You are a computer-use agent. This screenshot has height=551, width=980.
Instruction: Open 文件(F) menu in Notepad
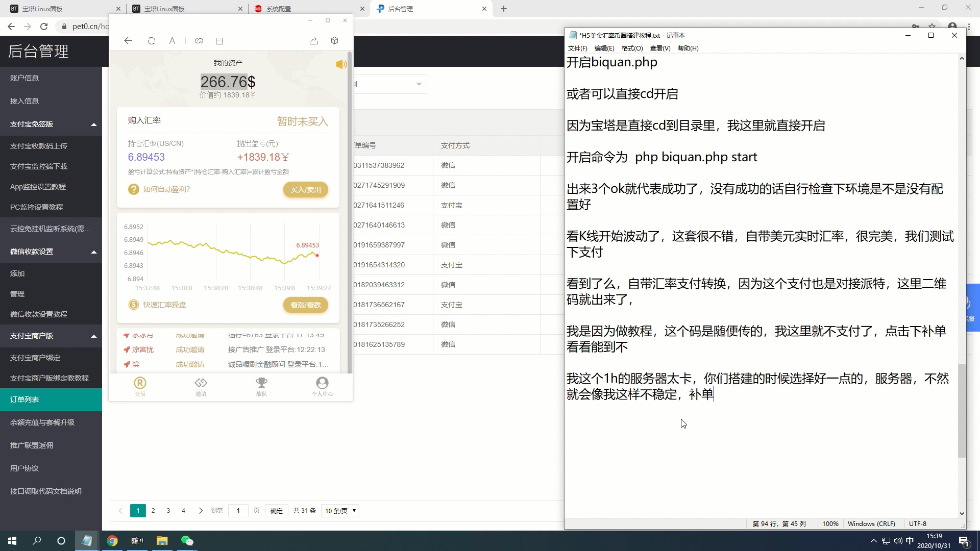(577, 48)
